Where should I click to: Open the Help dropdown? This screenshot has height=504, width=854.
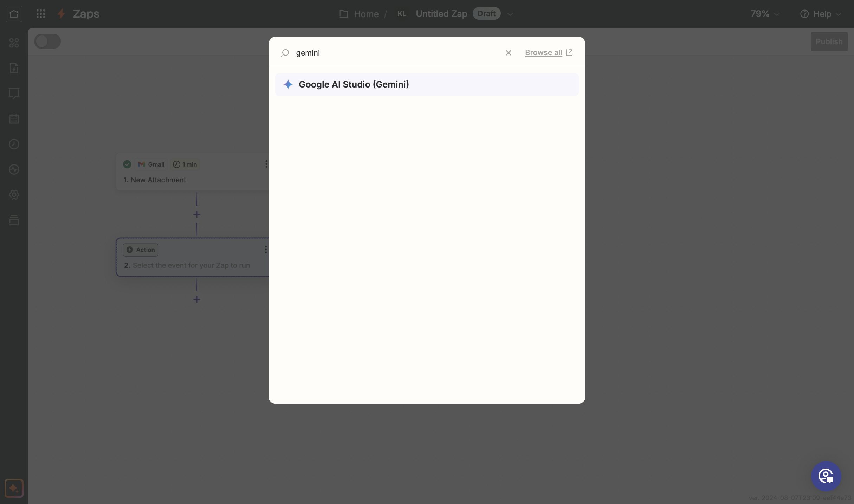tap(821, 14)
